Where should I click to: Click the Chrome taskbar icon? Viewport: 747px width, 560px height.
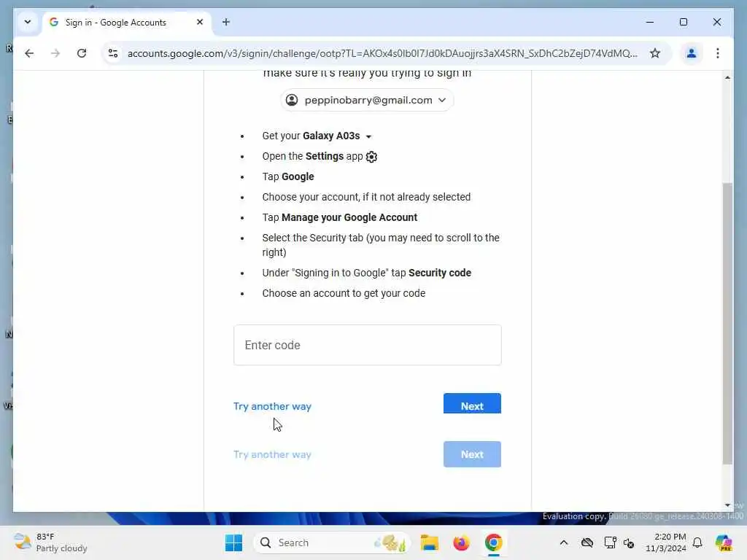coord(494,542)
